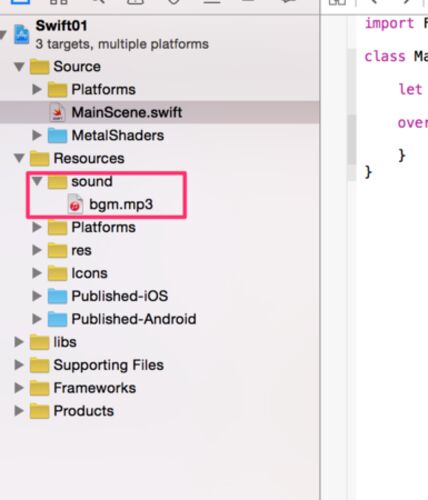
Task: Click the Icons folder icon
Action: coord(57,273)
